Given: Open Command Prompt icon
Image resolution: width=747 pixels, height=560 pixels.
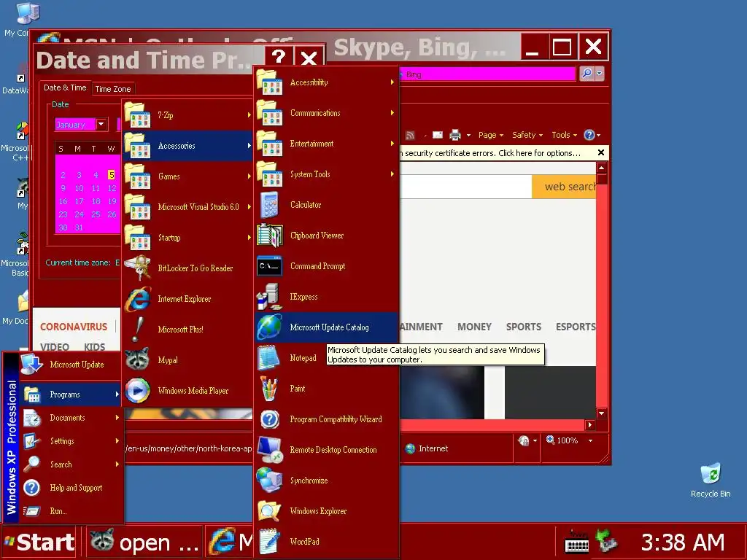Looking at the screenshot, I should (270, 266).
